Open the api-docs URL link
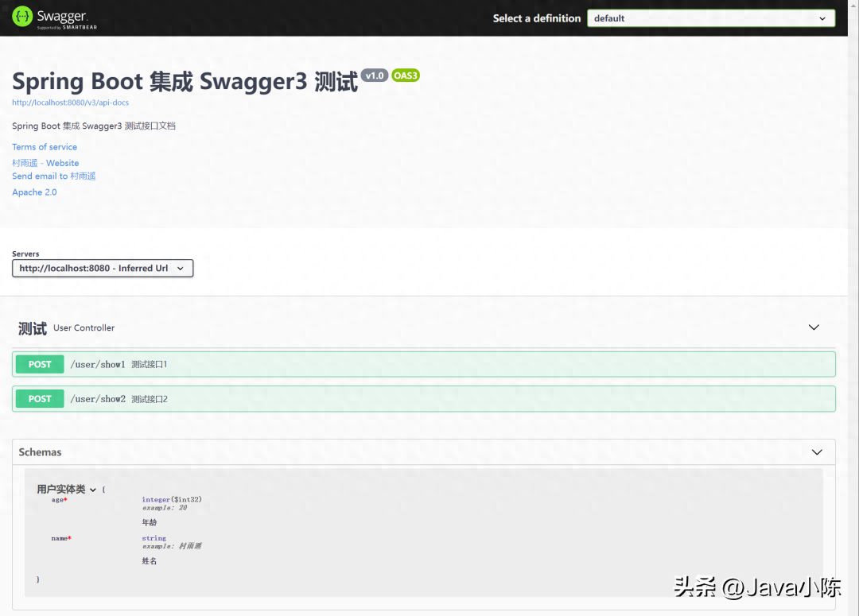The image size is (859, 616). (71, 103)
